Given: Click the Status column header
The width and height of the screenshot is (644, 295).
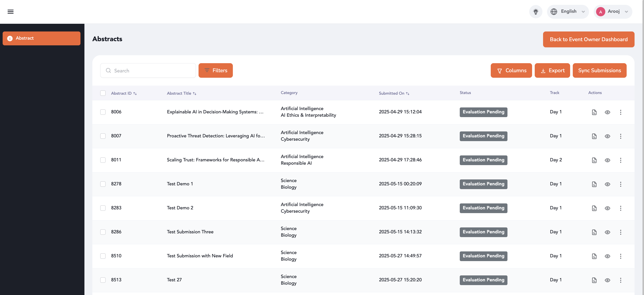Looking at the screenshot, I should (x=465, y=93).
